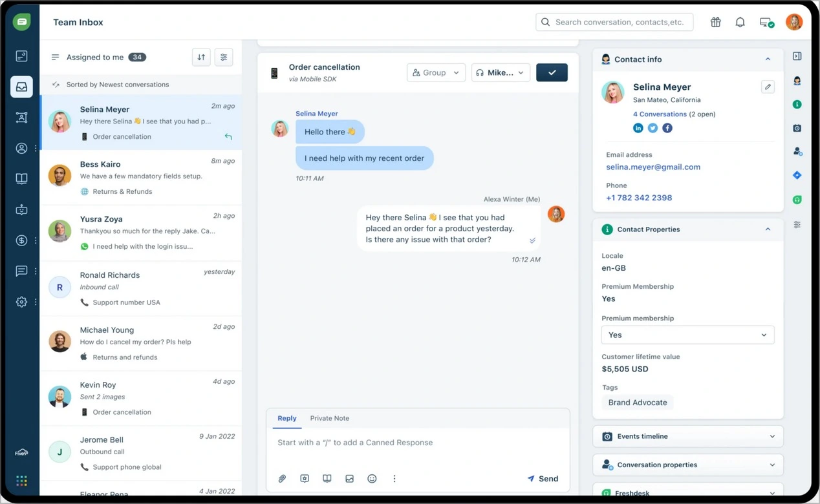This screenshot has width=820, height=504.
Task: Resolve the conversation with checkmark button
Action: point(552,72)
